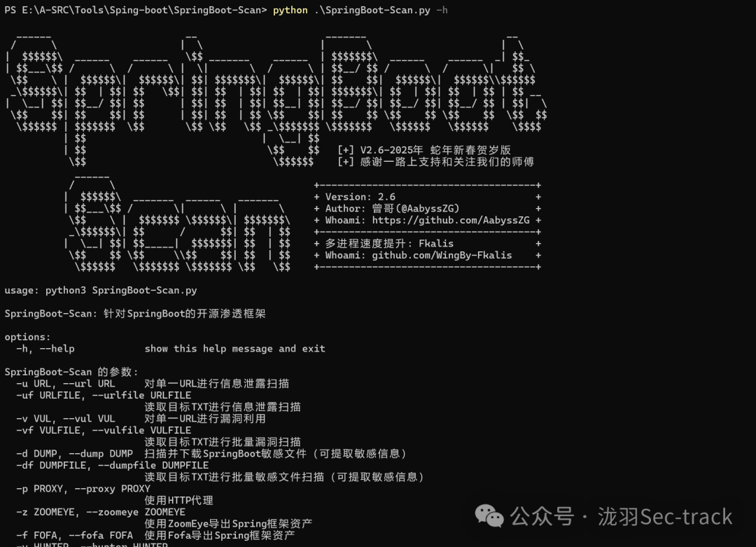Select the usage: python3 SpringBoot-Scan.py line
Image resolution: width=756 pixels, height=547 pixels.
click(x=101, y=290)
